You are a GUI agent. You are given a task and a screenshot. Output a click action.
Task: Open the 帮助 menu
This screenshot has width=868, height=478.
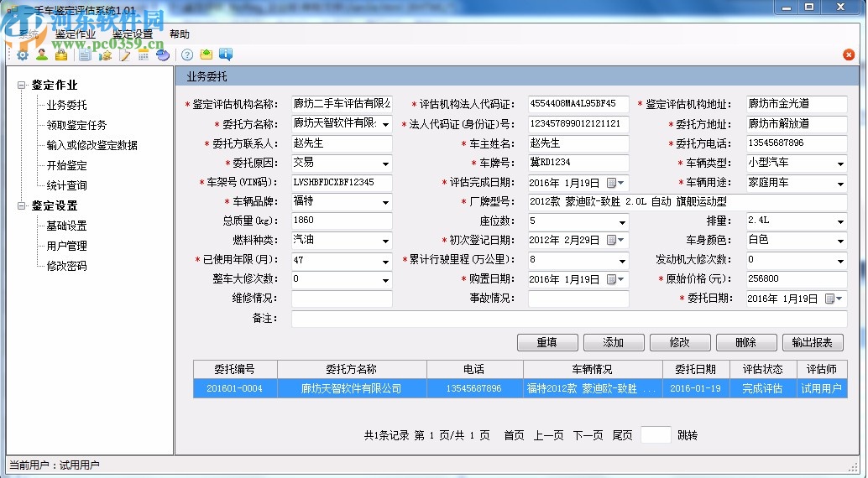point(180,34)
